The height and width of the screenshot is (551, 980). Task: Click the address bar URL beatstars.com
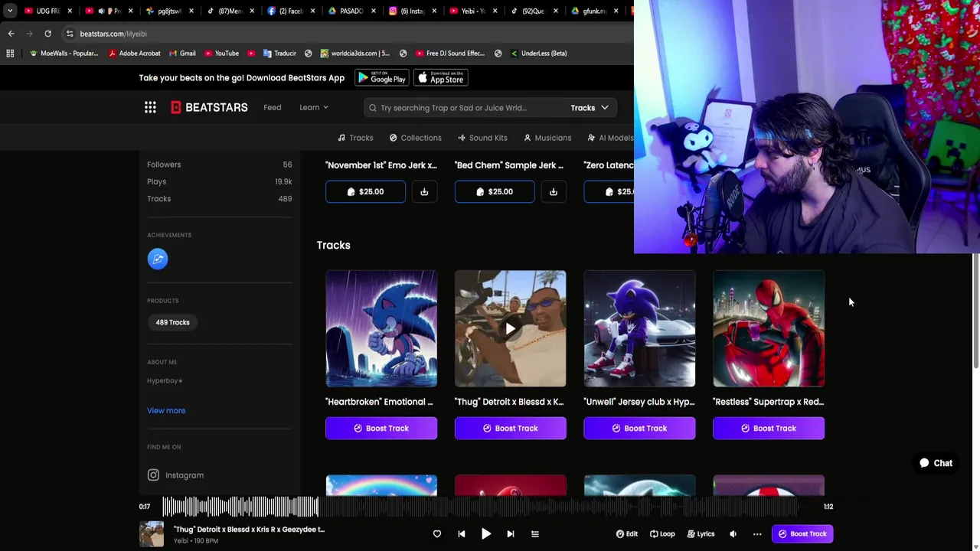[x=113, y=34]
